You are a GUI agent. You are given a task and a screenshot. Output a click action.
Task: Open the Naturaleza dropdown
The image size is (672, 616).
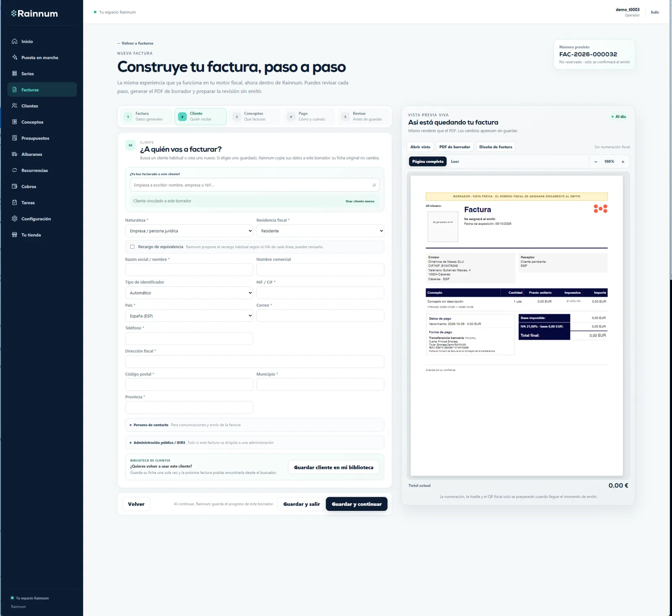[189, 231]
